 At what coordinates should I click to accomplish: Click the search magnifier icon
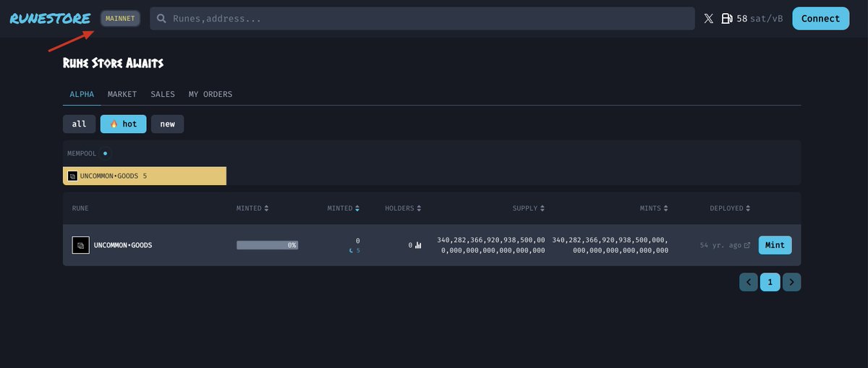[x=161, y=19]
